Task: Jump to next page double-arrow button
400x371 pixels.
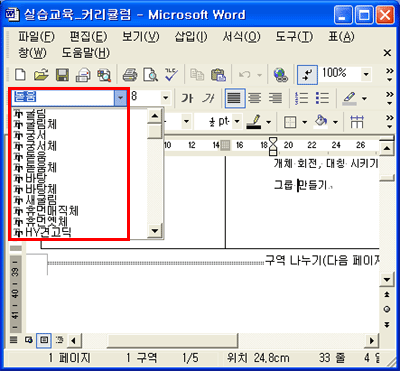Action: pos(387,324)
